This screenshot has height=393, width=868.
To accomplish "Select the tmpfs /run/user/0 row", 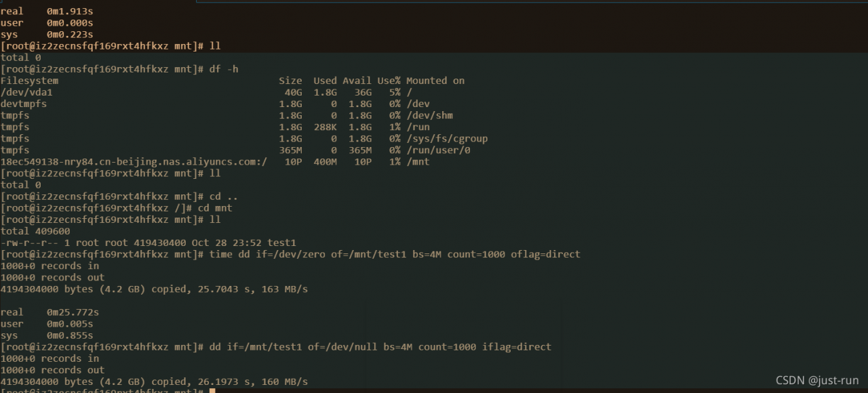I will coord(235,150).
